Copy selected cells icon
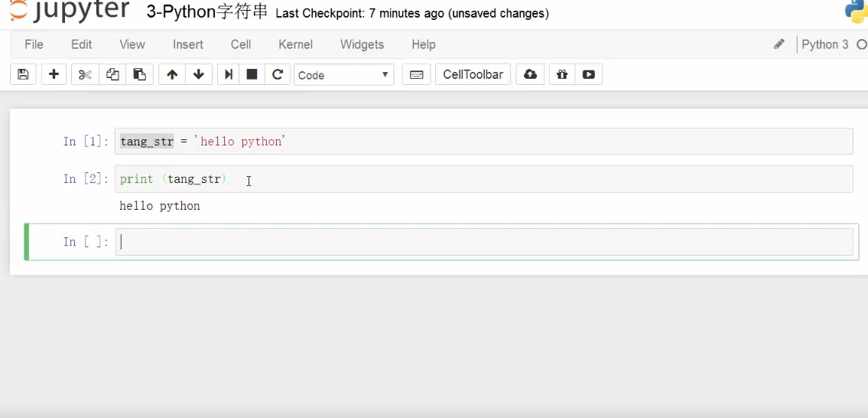868x418 pixels. tap(112, 74)
